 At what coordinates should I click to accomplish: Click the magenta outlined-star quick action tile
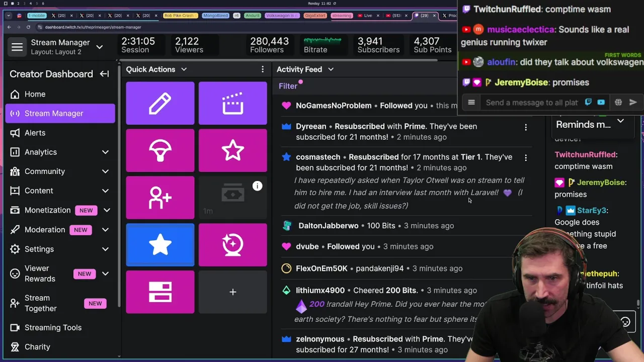(x=232, y=150)
